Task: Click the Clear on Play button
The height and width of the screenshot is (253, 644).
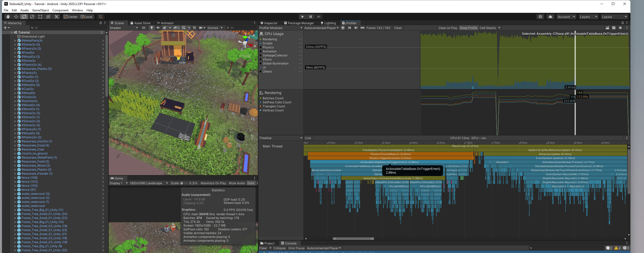Action: pyautogui.click(x=448, y=28)
